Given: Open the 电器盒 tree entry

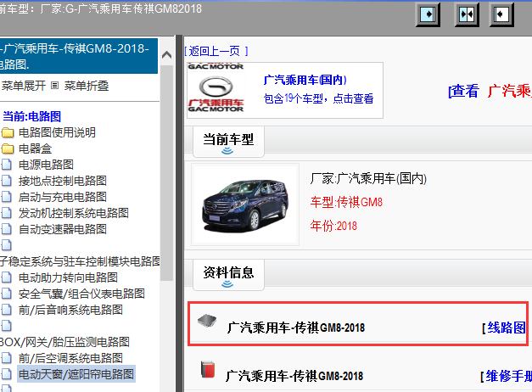Looking at the screenshot, I should 36,148.
